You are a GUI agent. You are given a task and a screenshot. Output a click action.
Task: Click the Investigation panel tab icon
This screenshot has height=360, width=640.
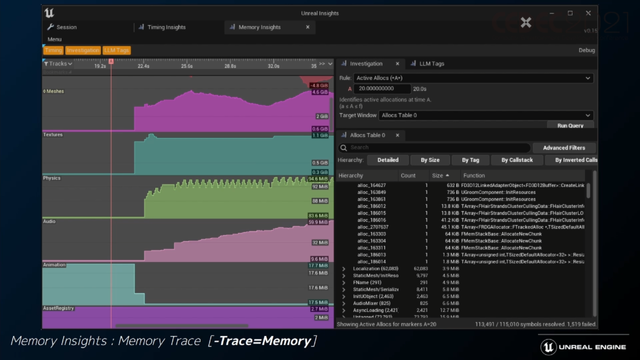[344, 64]
